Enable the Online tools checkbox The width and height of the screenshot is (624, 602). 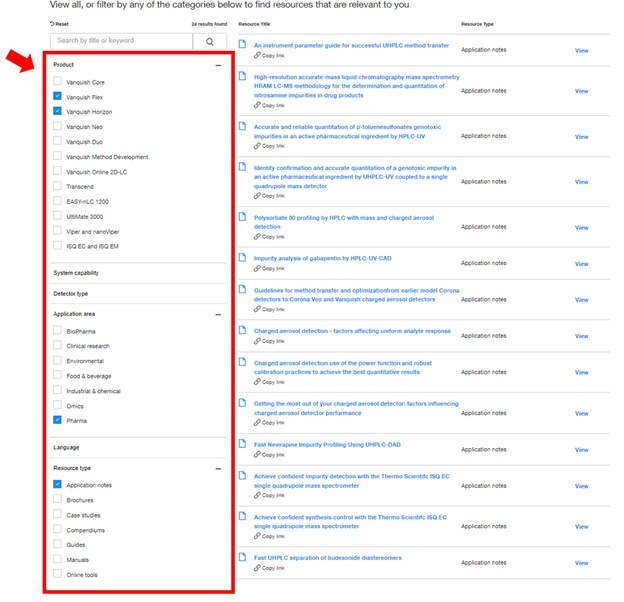(x=57, y=574)
